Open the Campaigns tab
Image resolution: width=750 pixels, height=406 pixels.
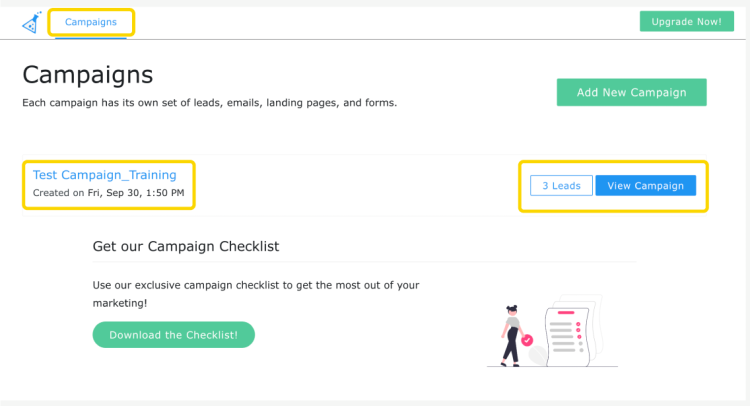pyautogui.click(x=91, y=22)
